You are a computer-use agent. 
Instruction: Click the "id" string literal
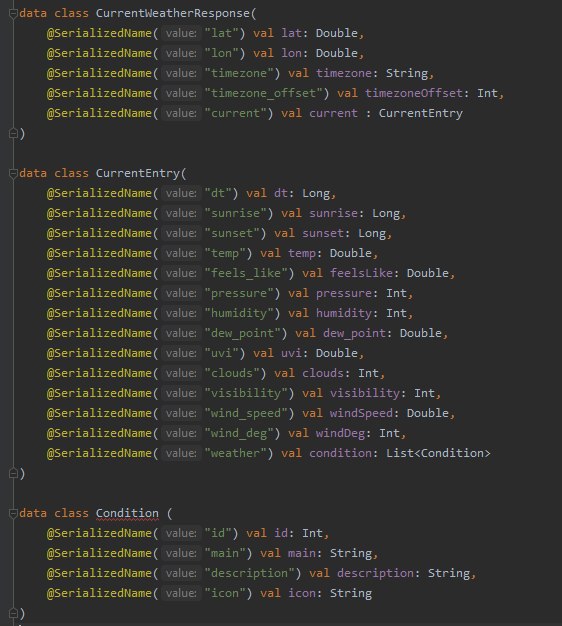click(218, 533)
